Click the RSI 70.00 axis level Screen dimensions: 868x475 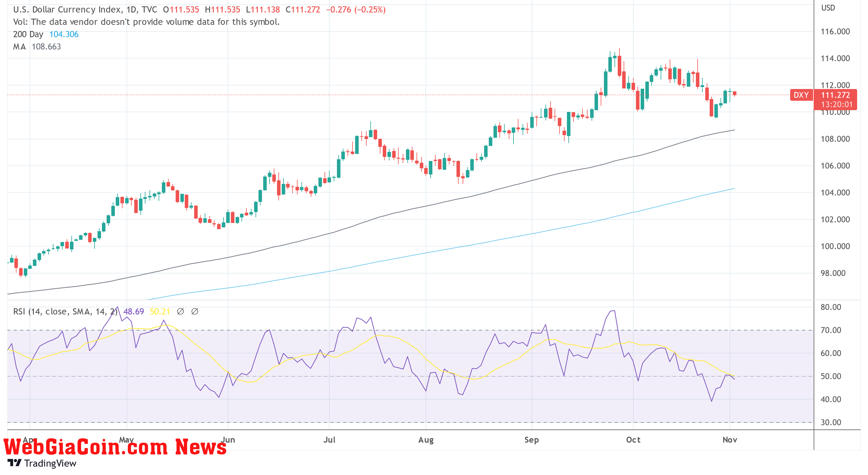click(831, 330)
